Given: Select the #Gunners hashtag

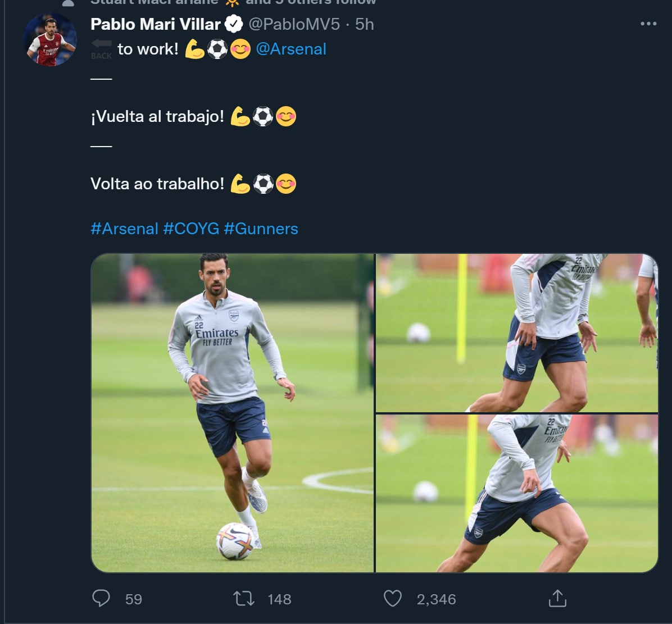Looking at the screenshot, I should [x=261, y=229].
